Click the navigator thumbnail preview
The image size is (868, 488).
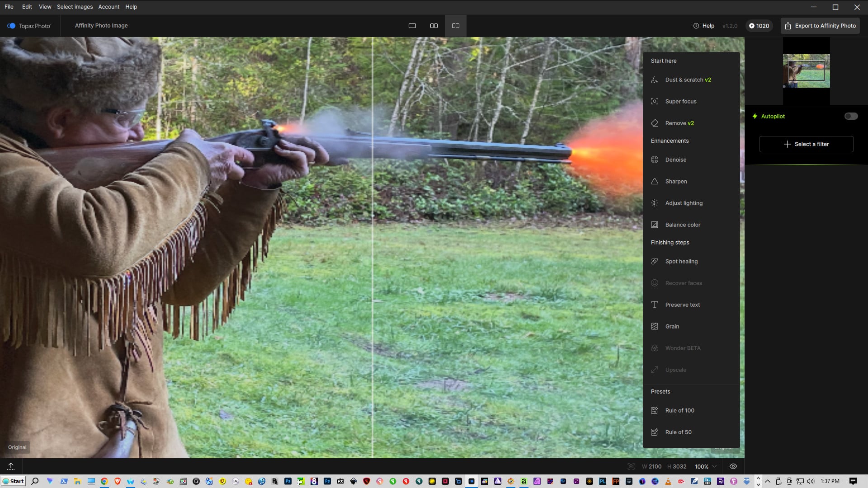pyautogui.click(x=806, y=71)
